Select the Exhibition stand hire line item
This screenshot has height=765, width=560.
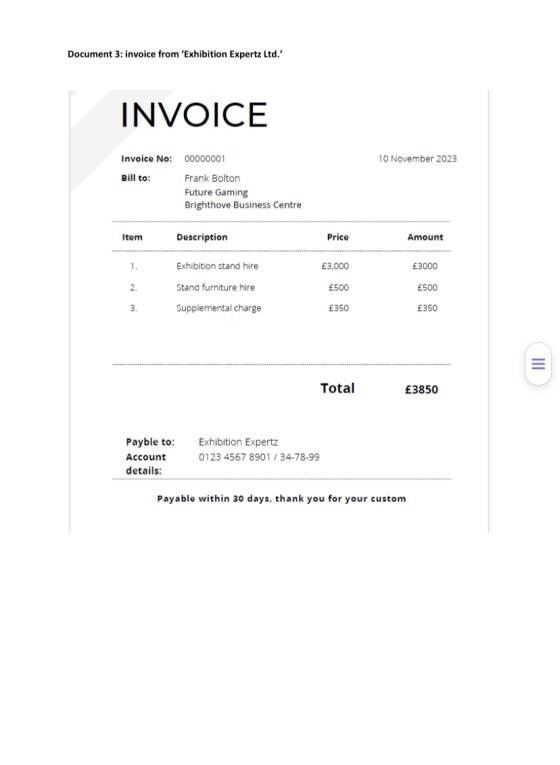[218, 266]
